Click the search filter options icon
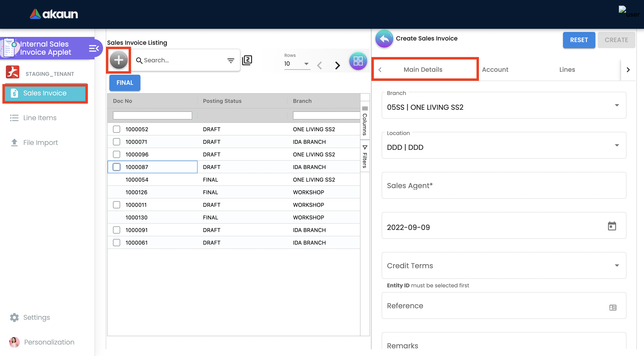 230,60
